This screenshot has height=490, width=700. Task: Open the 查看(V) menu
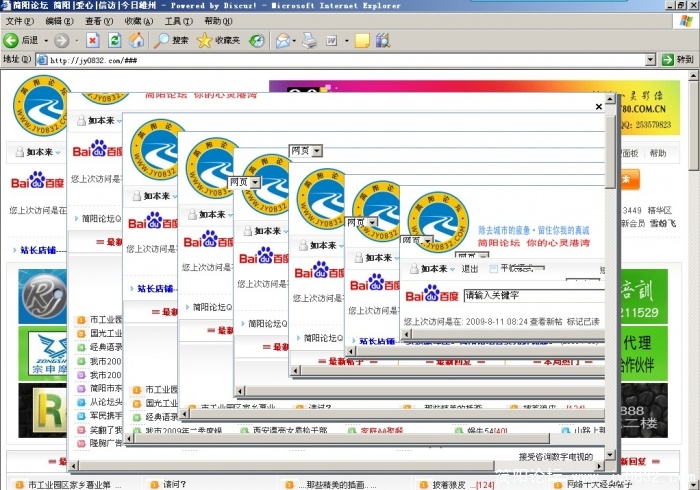click(99, 21)
